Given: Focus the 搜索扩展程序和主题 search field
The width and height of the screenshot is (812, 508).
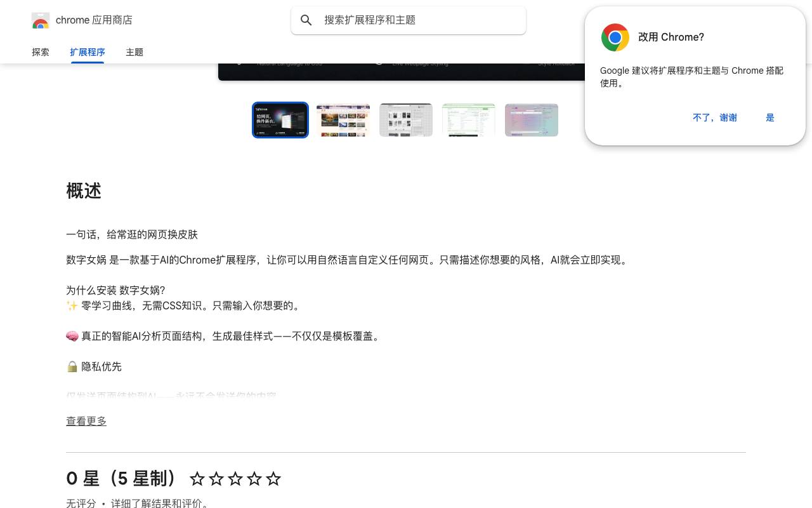Looking at the screenshot, I should [409, 20].
